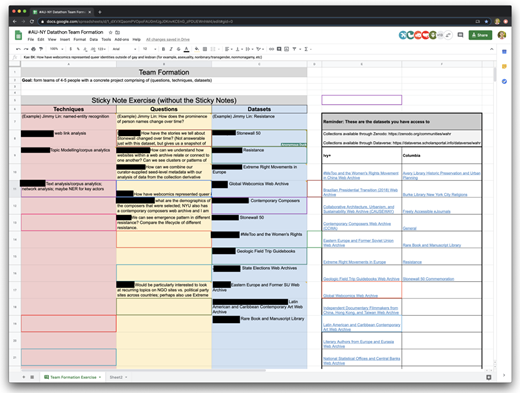Print the spreadsheet using the printer icon
Image resolution: width=520 pixels, height=393 pixels.
point(33,49)
